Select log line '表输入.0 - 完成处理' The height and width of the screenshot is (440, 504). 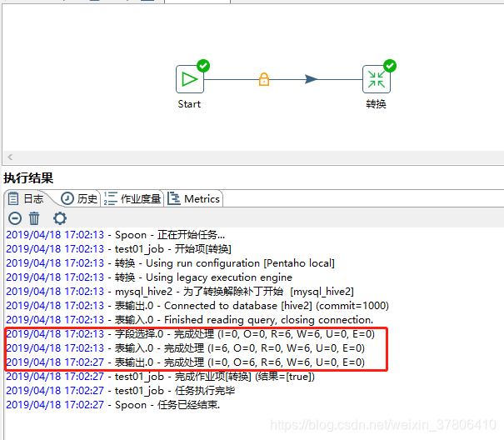coord(186,348)
